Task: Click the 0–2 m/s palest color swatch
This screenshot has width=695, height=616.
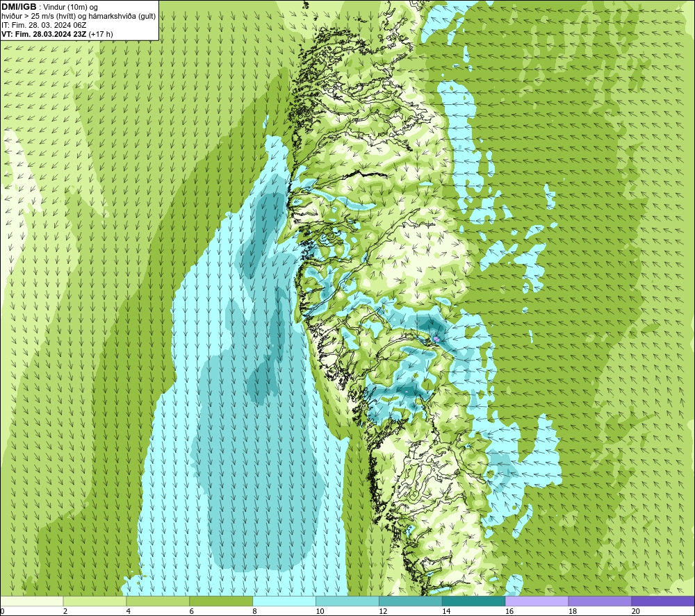Action: point(32,601)
